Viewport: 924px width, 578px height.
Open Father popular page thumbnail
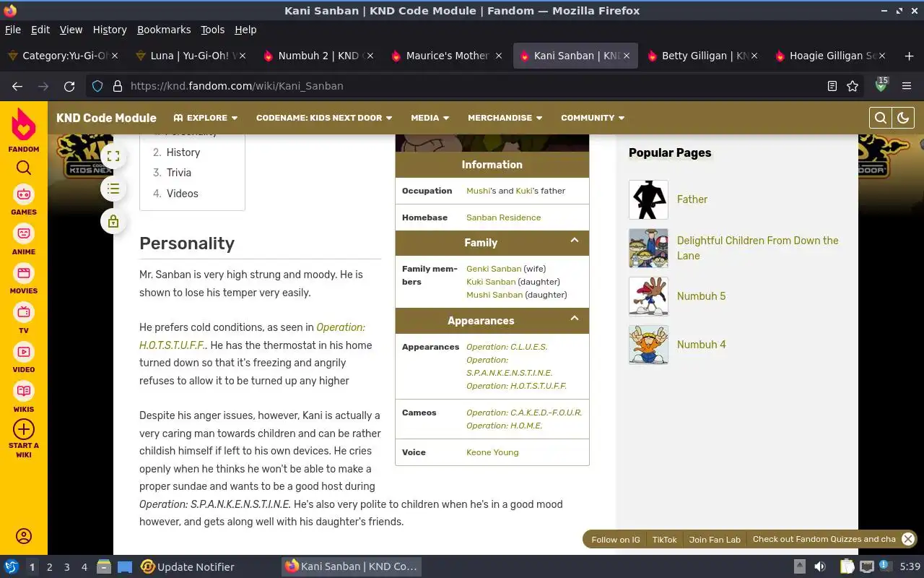click(x=648, y=199)
